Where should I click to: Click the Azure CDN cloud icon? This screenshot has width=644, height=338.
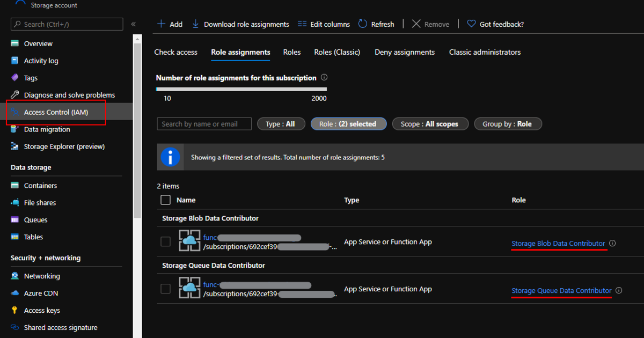click(x=15, y=293)
